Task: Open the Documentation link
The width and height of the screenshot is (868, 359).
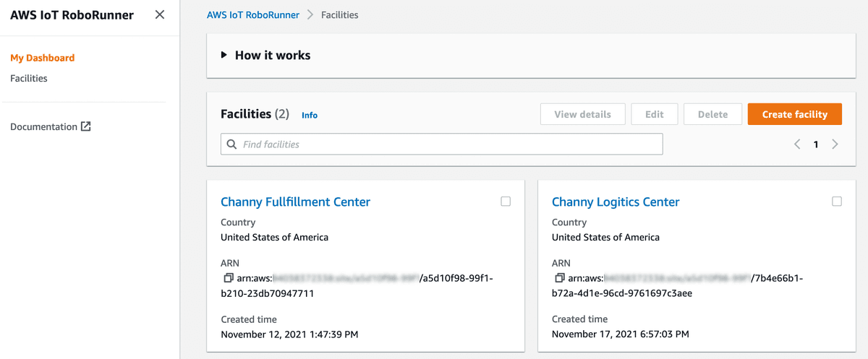Action: coord(43,126)
